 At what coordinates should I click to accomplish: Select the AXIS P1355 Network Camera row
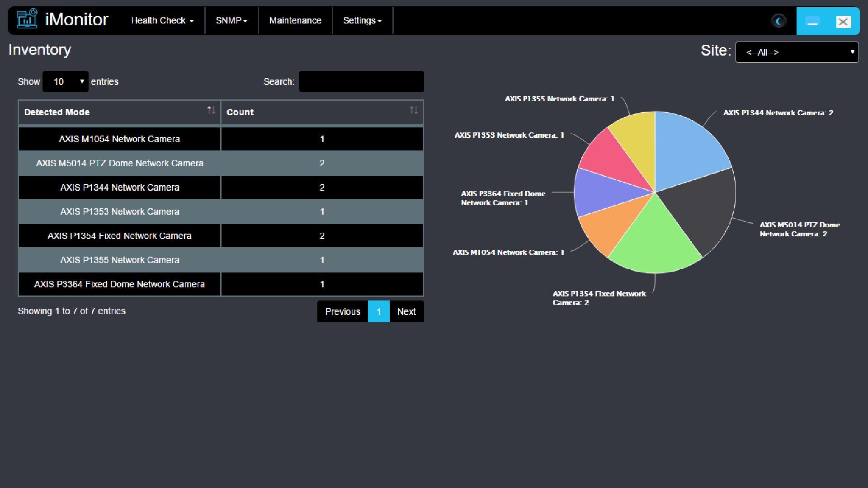[x=221, y=260]
